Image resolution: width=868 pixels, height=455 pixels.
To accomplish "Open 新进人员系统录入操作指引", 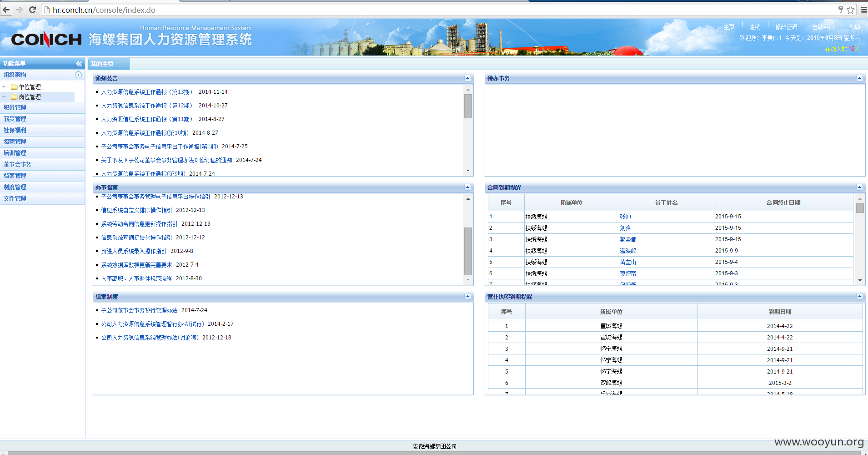I will tap(134, 251).
